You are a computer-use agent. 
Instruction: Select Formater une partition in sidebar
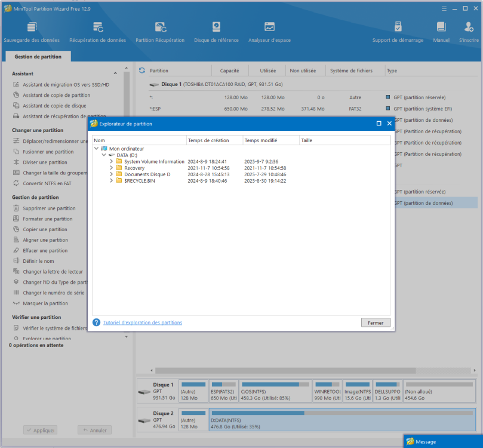tap(48, 219)
